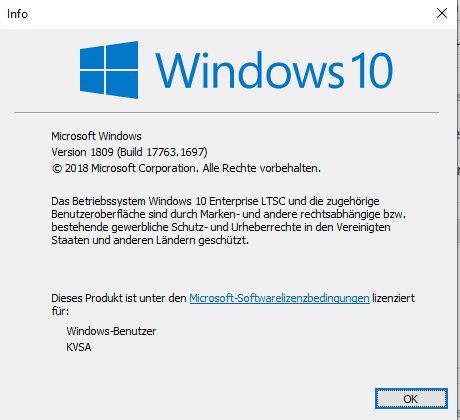Viewport: 460px width, 420px height.
Task: Click the blue Windows logo icon
Action: (109, 70)
